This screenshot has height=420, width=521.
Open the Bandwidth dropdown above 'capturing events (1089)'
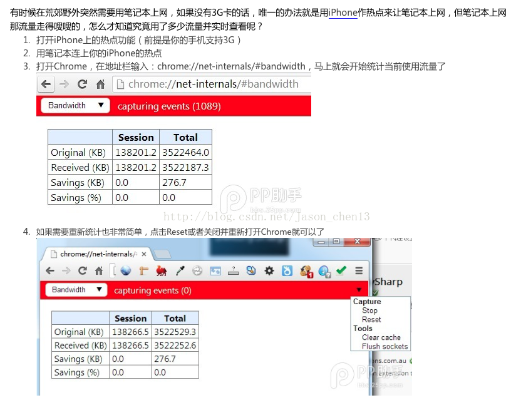click(75, 106)
